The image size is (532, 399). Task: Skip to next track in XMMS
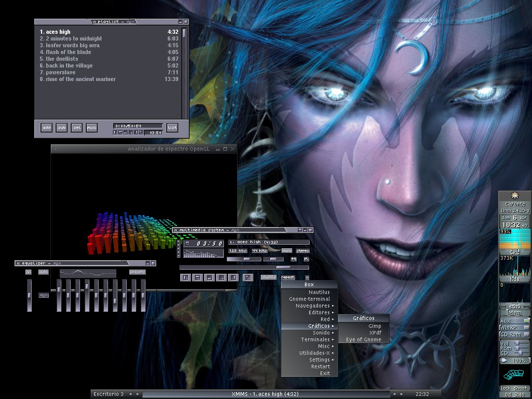233,277
